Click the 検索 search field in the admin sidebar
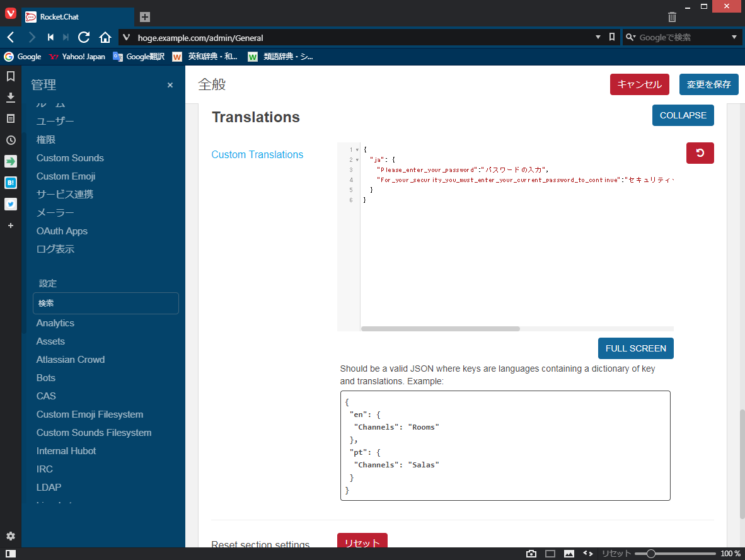The height and width of the screenshot is (560, 745). tap(105, 303)
